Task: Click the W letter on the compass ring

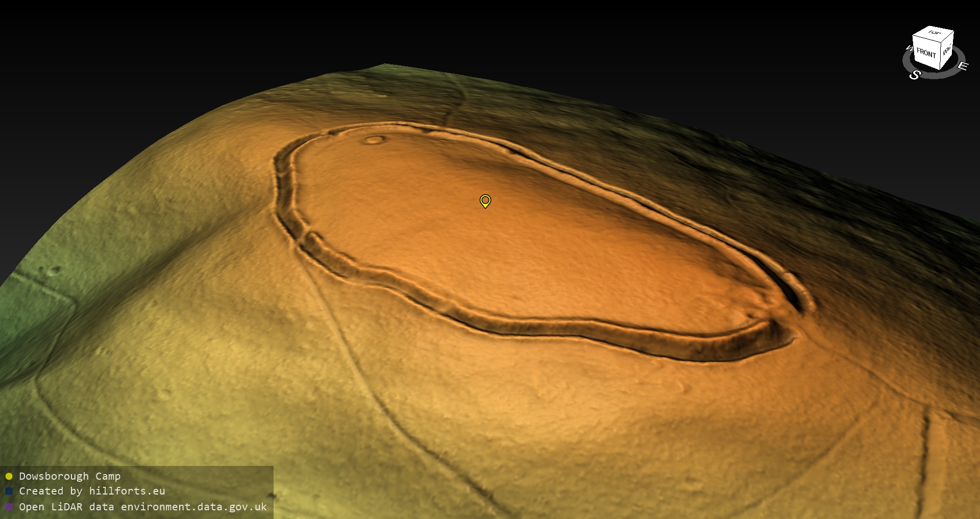Action: 909,49
